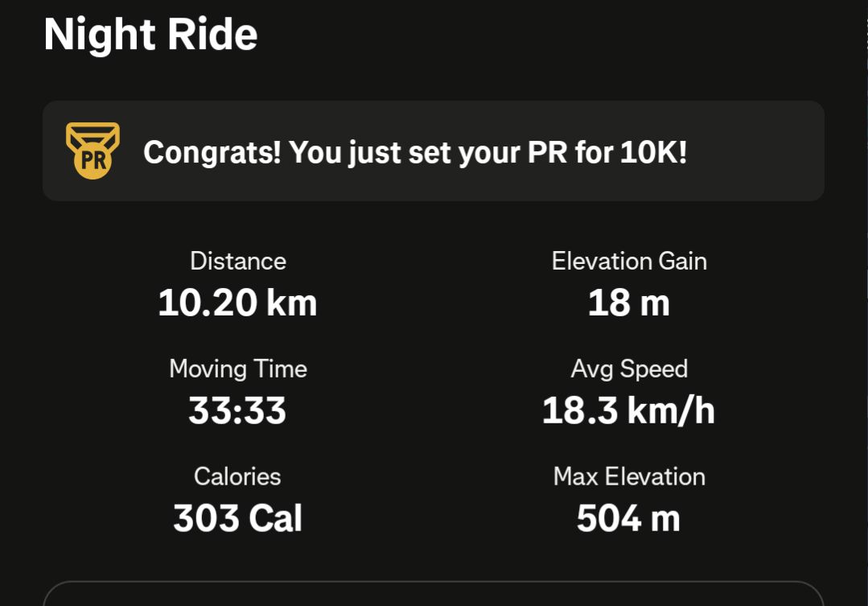Open the 10K PR congratulations banner

coord(434,150)
